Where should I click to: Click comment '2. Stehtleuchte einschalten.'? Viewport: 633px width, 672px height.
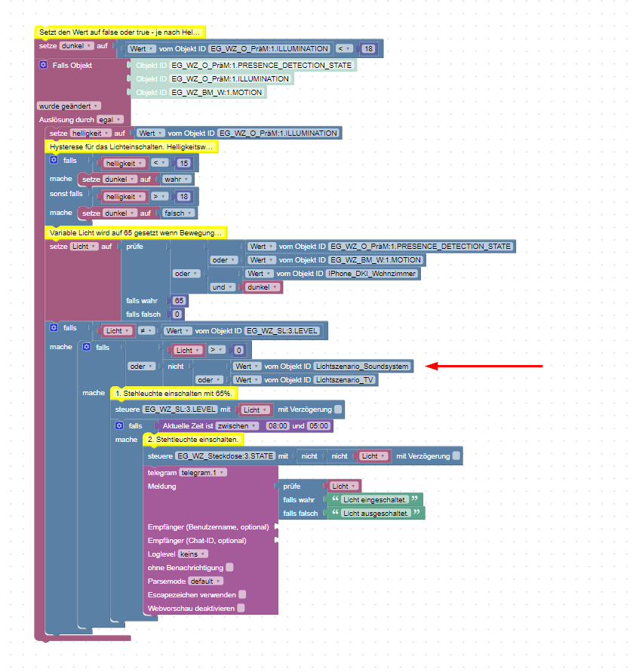(x=193, y=440)
